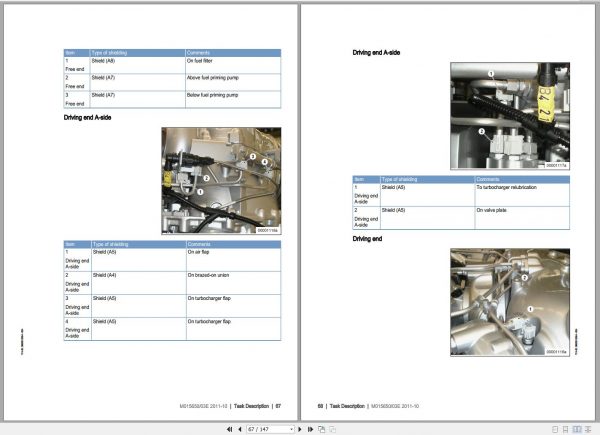Click the engine photo on page 67
The width and height of the screenshot is (600, 435).
(x=221, y=181)
